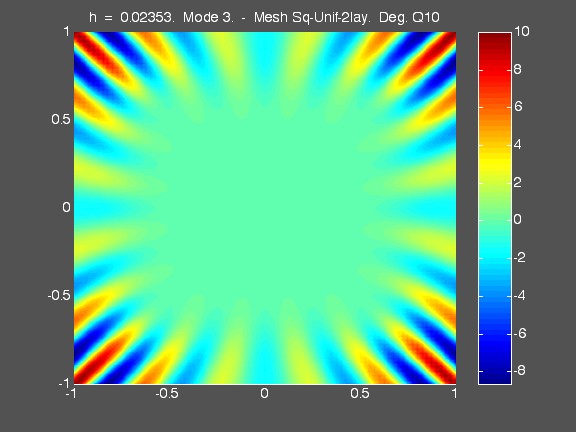The width and height of the screenshot is (576, 432).
Task: Click the x-axis tick label '0.5'
Action: tap(360, 394)
